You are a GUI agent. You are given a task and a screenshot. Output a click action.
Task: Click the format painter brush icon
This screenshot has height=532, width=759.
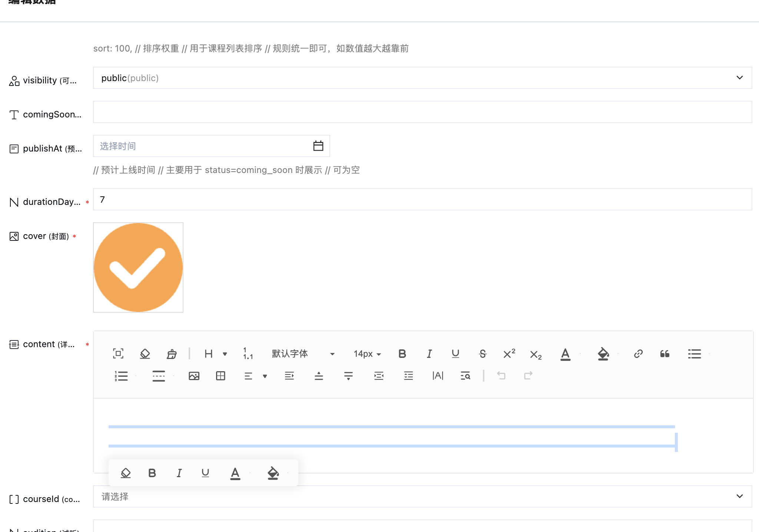pos(172,354)
